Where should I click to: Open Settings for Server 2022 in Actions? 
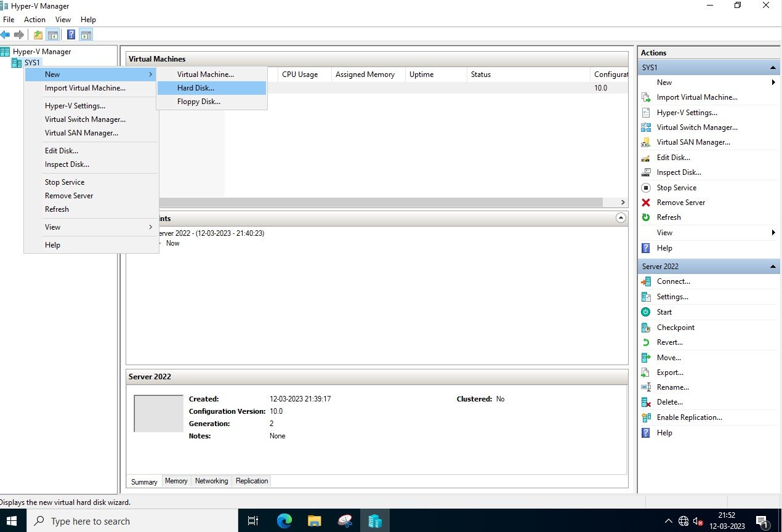672,297
